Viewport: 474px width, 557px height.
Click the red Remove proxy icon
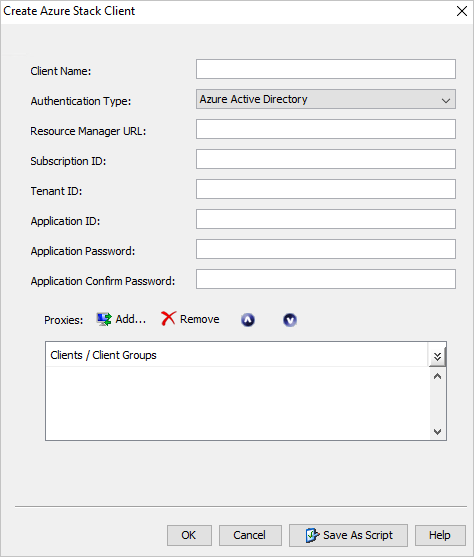168,319
